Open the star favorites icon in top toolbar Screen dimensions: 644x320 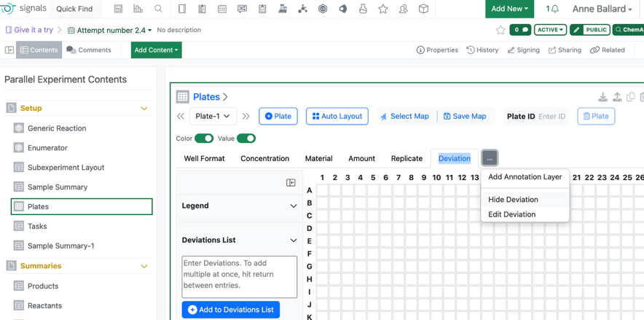click(382, 9)
